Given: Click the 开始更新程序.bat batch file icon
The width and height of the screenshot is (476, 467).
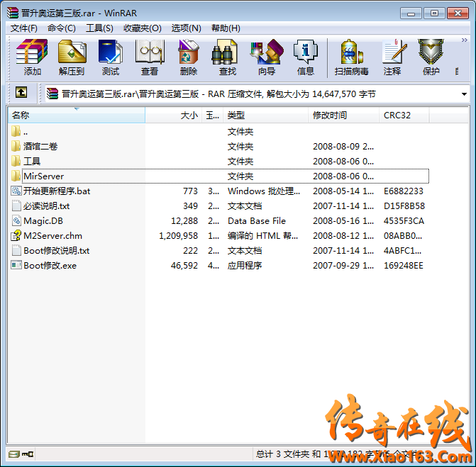Looking at the screenshot, I should coord(16,191).
